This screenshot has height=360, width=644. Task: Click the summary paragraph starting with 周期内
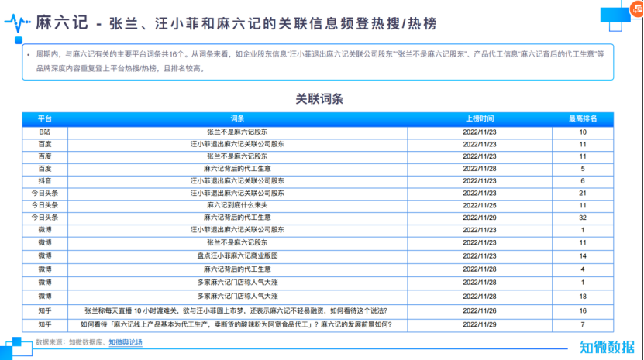(x=320, y=61)
